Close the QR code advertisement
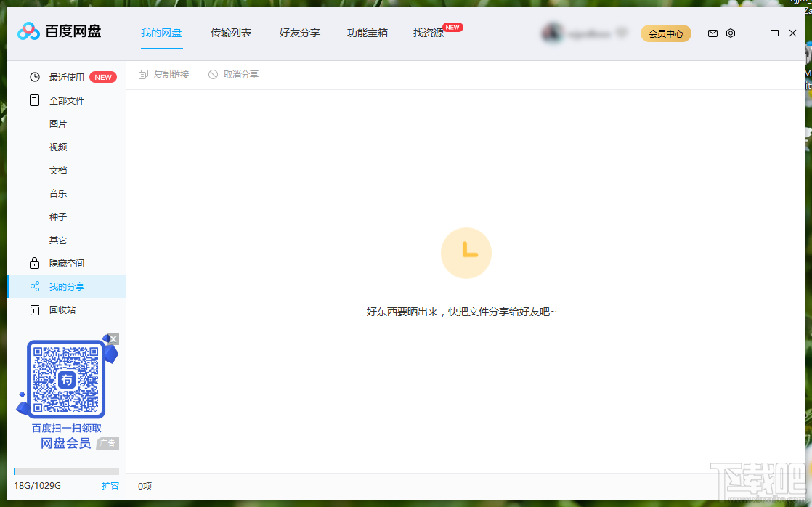 click(113, 339)
